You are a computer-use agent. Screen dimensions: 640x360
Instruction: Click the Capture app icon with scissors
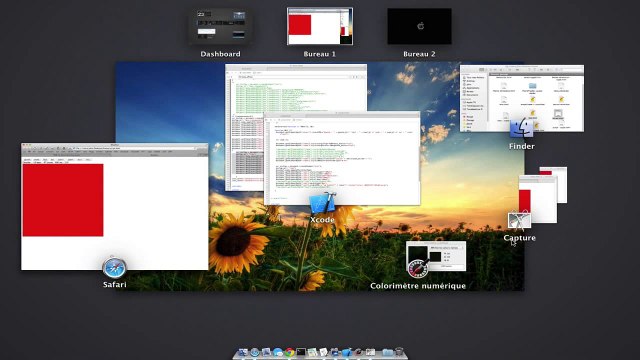tap(519, 221)
